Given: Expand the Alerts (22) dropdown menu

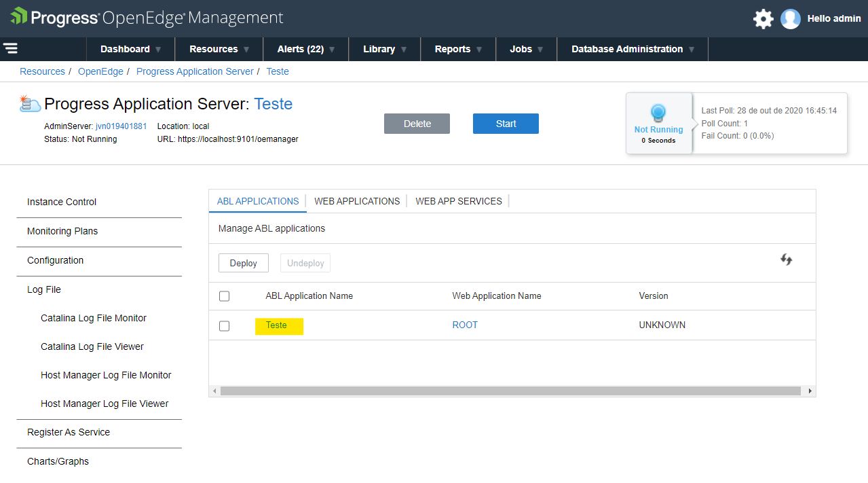Looking at the screenshot, I should [x=306, y=49].
